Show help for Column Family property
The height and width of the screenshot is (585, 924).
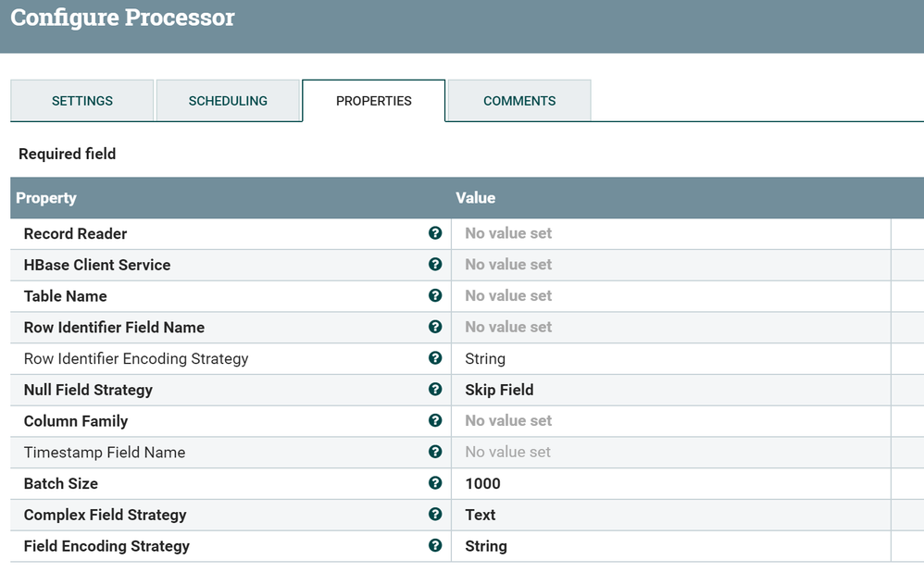[435, 421]
